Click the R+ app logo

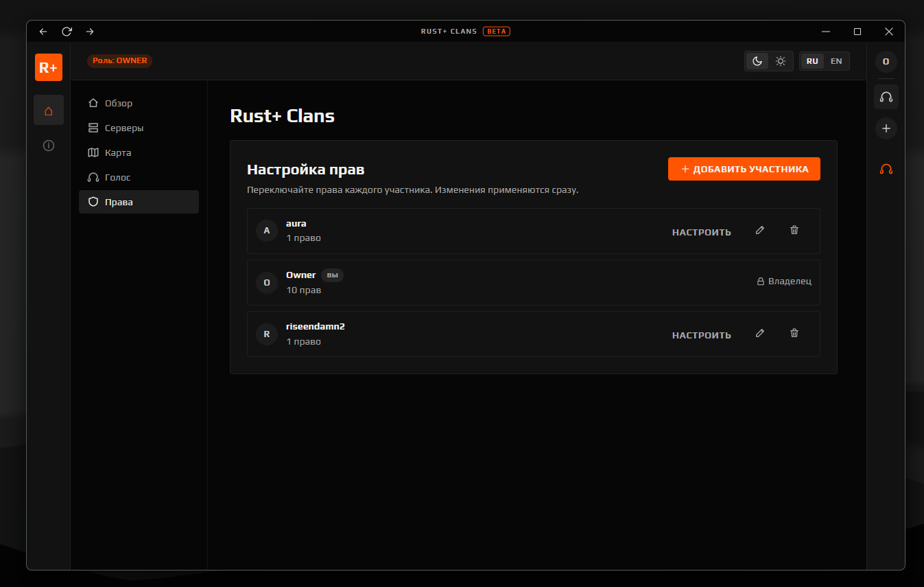pos(49,67)
